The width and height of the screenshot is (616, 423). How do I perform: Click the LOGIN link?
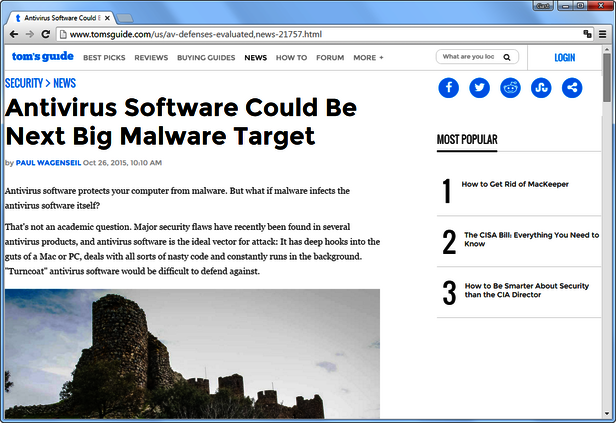pyautogui.click(x=564, y=58)
